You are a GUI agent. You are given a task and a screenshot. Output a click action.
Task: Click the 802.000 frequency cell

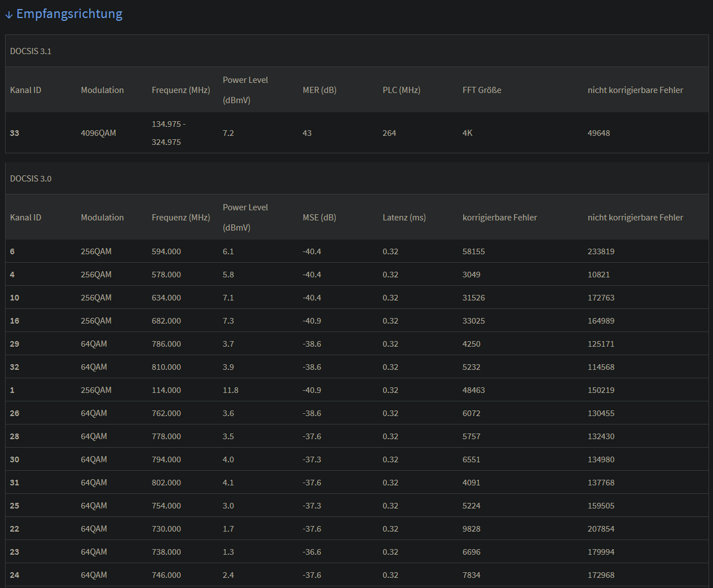click(166, 483)
